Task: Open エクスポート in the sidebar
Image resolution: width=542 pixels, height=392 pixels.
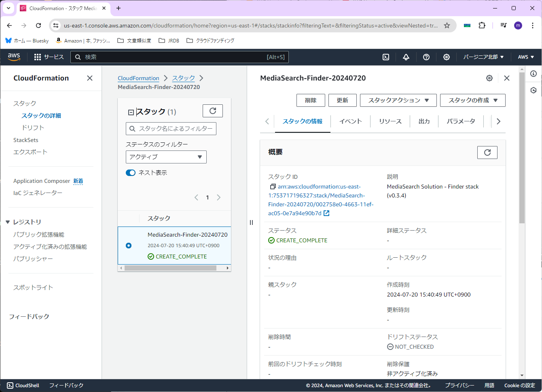Action: click(30, 152)
